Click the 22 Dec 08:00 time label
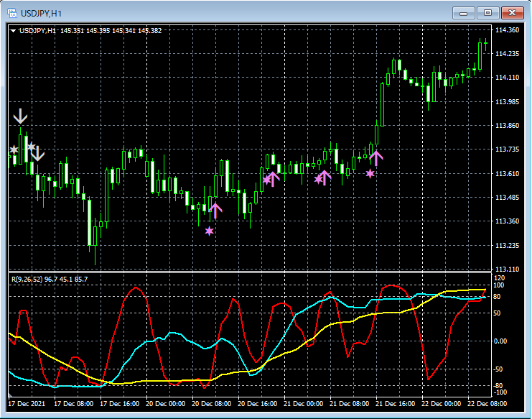Screen dimensions: 532x419 coord(487,404)
